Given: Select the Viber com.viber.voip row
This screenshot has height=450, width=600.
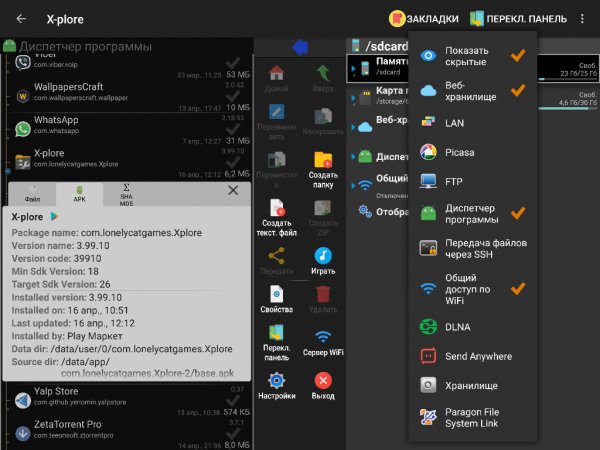Looking at the screenshot, I should (x=129, y=66).
